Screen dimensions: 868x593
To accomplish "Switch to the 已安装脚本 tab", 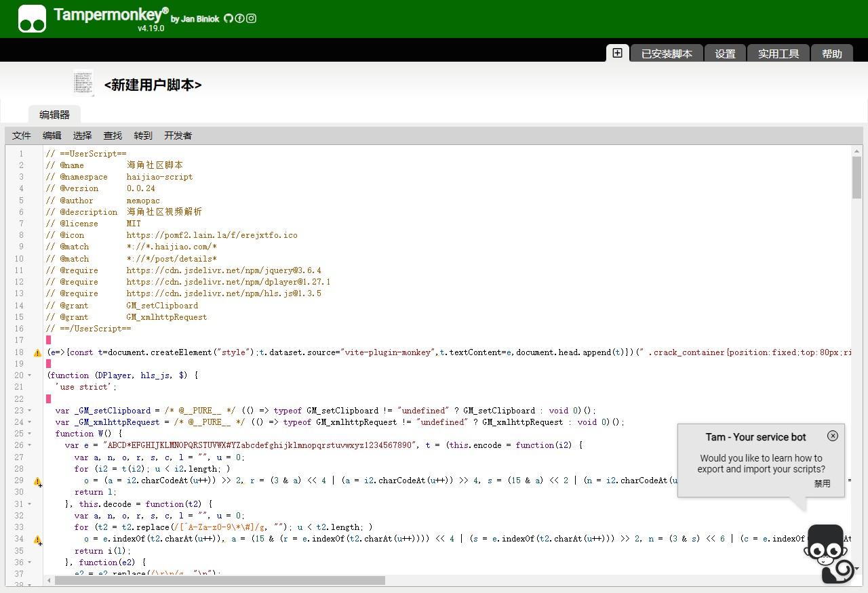I will click(667, 54).
